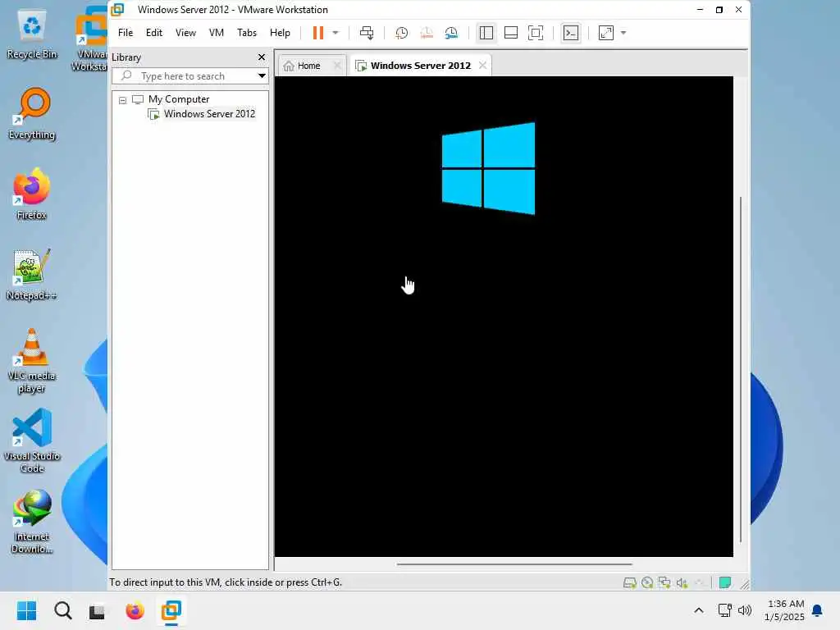Select the Firefox desktop shortcut

point(32,194)
